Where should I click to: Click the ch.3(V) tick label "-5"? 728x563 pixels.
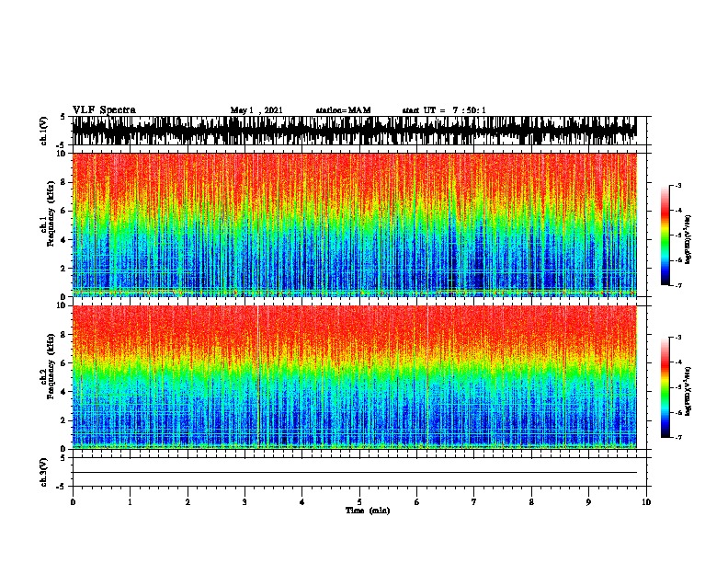point(62,487)
